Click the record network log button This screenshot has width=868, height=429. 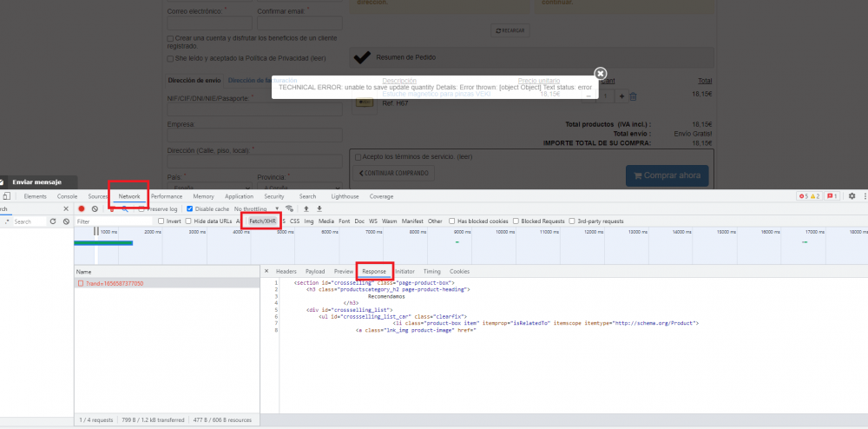[82, 209]
